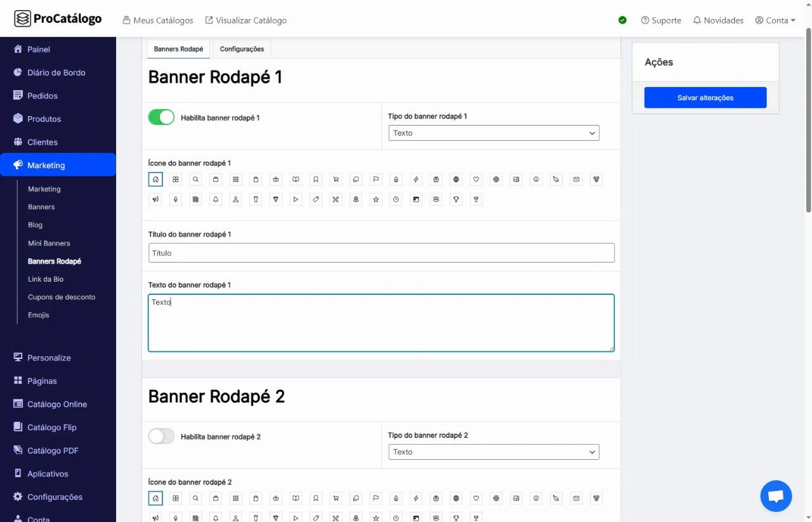The image size is (812, 522).
Task: Expand the Tipo do banner rodapé 2 dropdown
Action: pyautogui.click(x=494, y=452)
